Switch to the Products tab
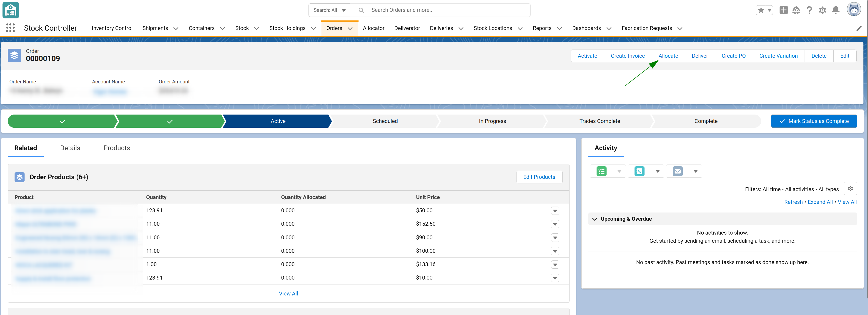Viewport: 868px width, 315px height. point(117,148)
